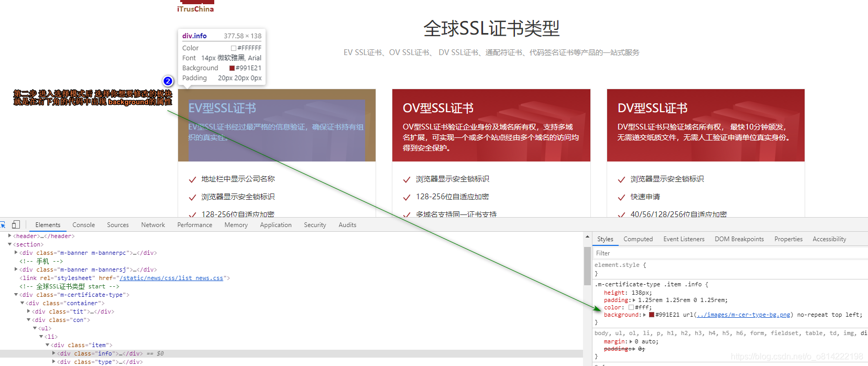This screenshot has width=868, height=366.
Task: Click the OV型SSL证书 card heading
Action: (x=438, y=108)
